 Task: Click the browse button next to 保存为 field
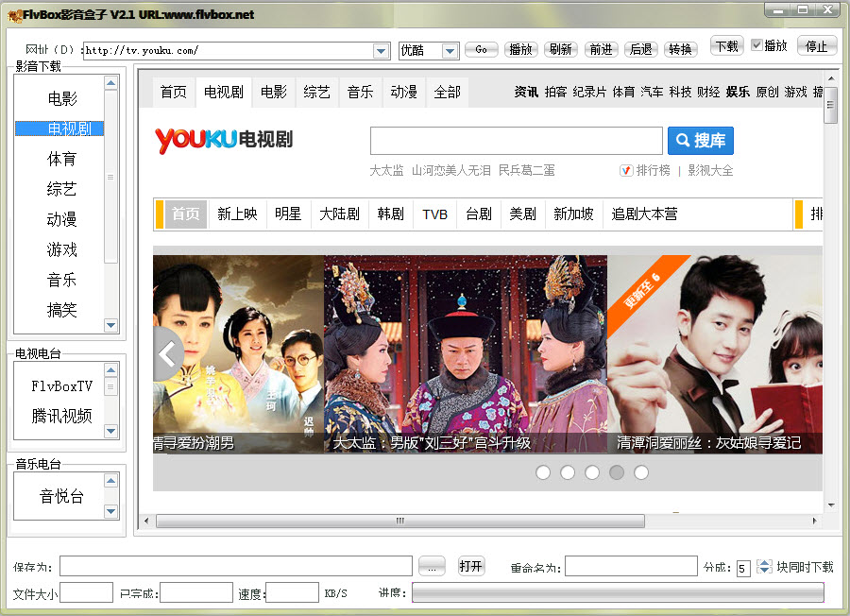[432, 567]
